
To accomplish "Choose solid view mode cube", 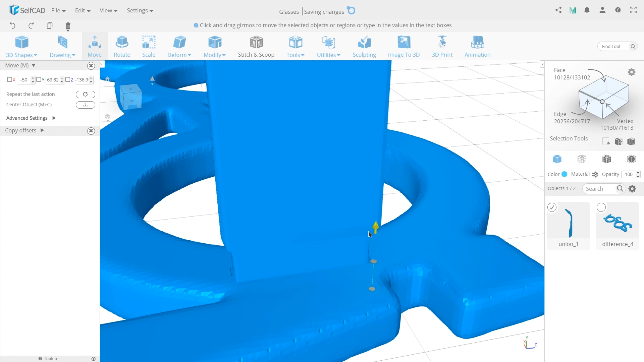I will point(557,159).
